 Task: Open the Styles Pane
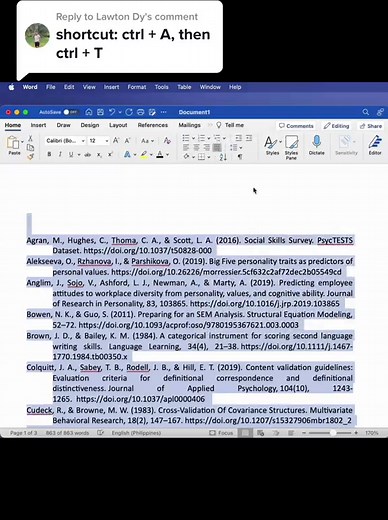(291, 147)
